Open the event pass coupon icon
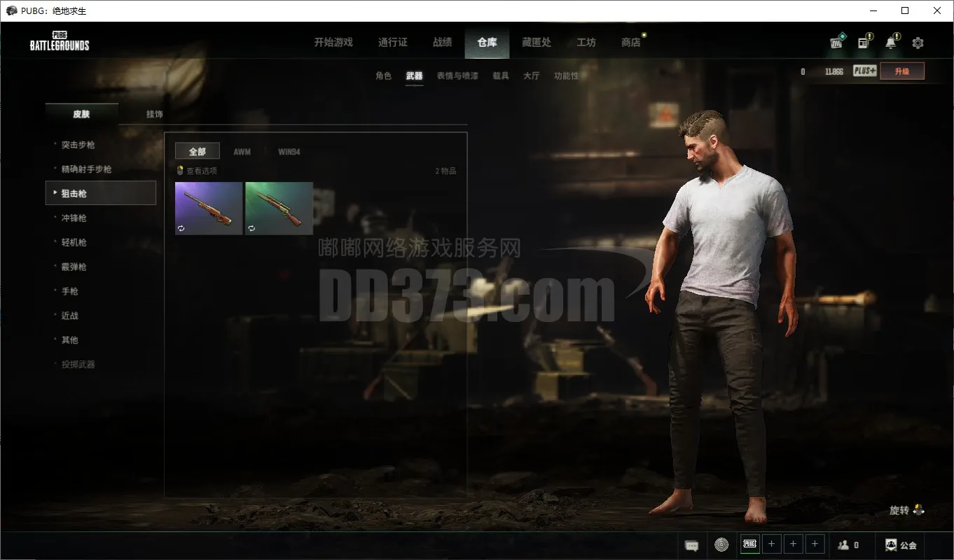This screenshot has height=560, width=954. coord(837,42)
